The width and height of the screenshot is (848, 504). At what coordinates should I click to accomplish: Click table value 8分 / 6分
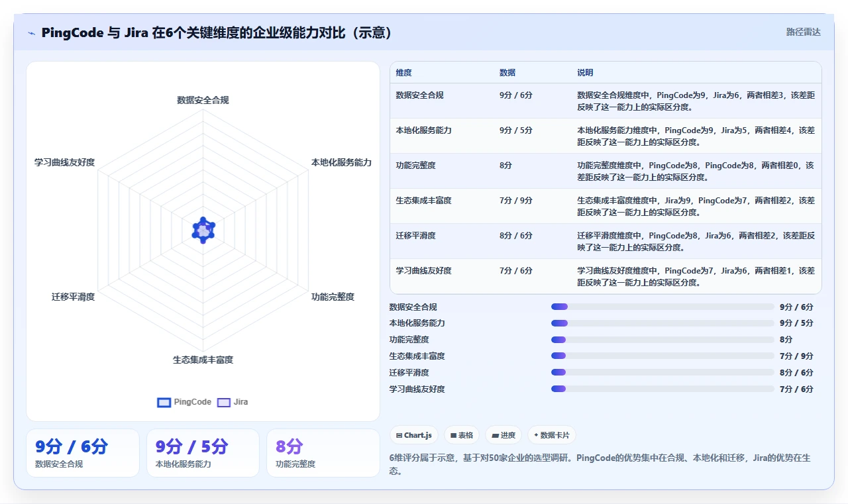516,236
